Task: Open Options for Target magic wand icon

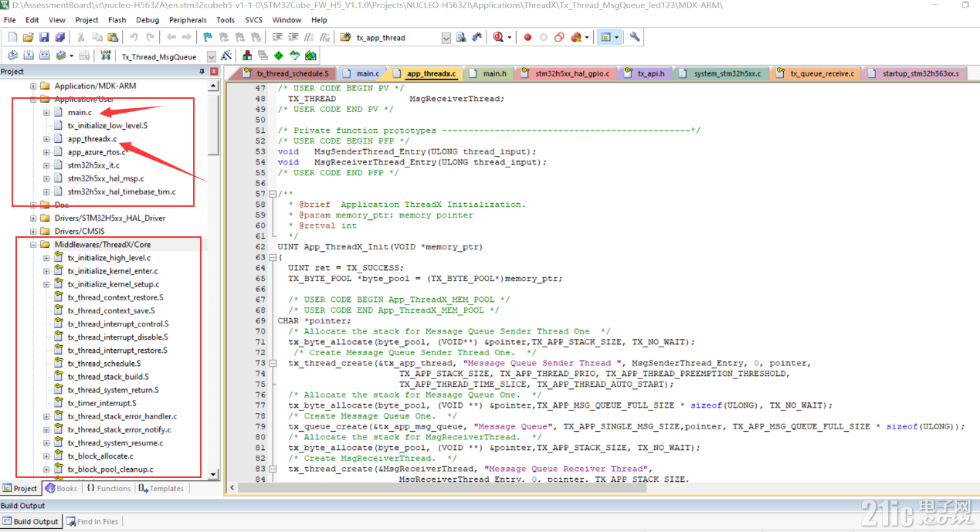Action: point(226,56)
